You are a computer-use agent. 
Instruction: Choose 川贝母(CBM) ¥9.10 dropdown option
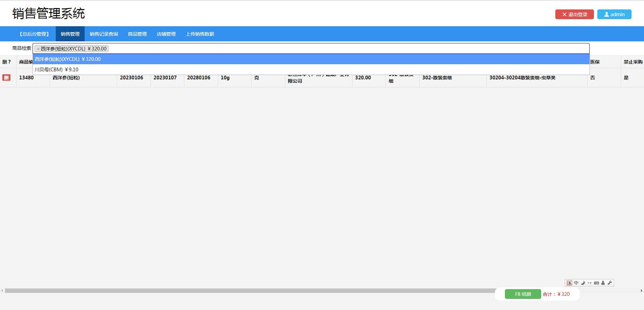coord(56,70)
